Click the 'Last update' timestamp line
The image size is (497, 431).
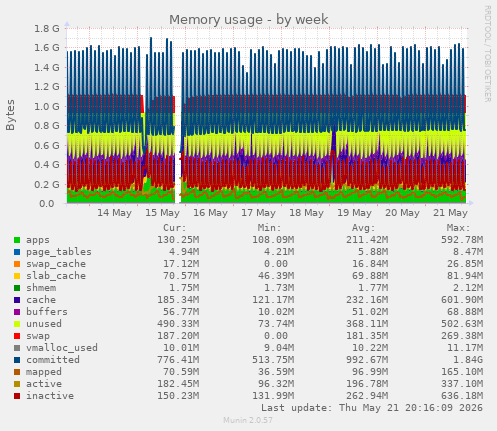tap(372, 408)
